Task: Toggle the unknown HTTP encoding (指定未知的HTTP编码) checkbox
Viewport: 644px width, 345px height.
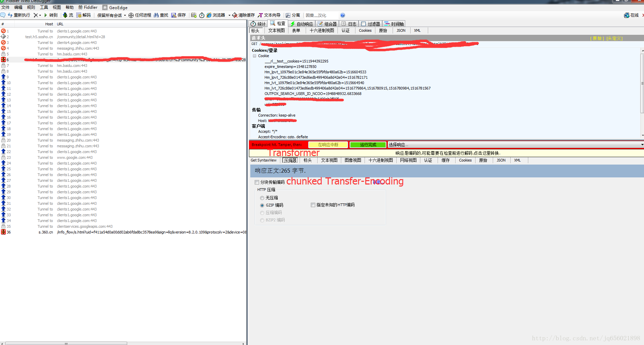Action: (x=313, y=205)
